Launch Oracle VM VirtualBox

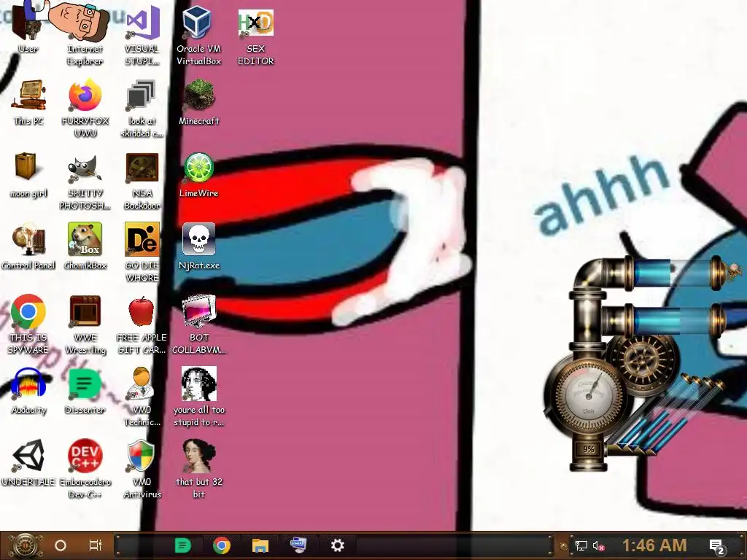(x=198, y=36)
